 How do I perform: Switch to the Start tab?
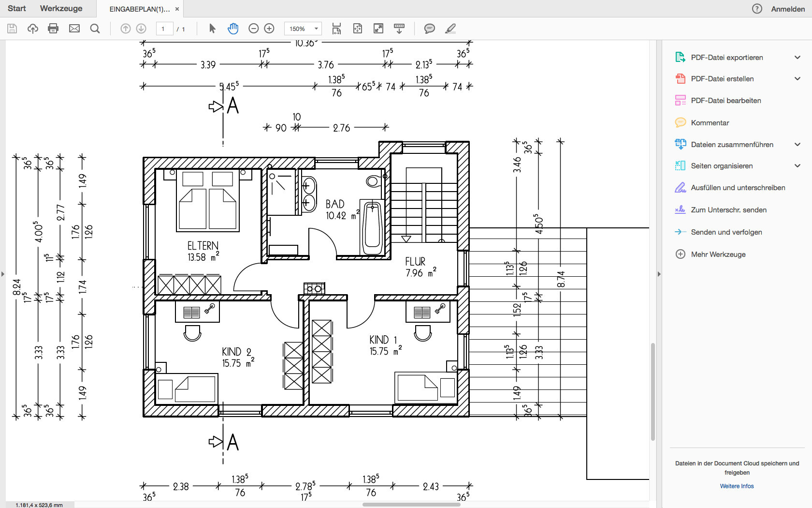tap(17, 9)
